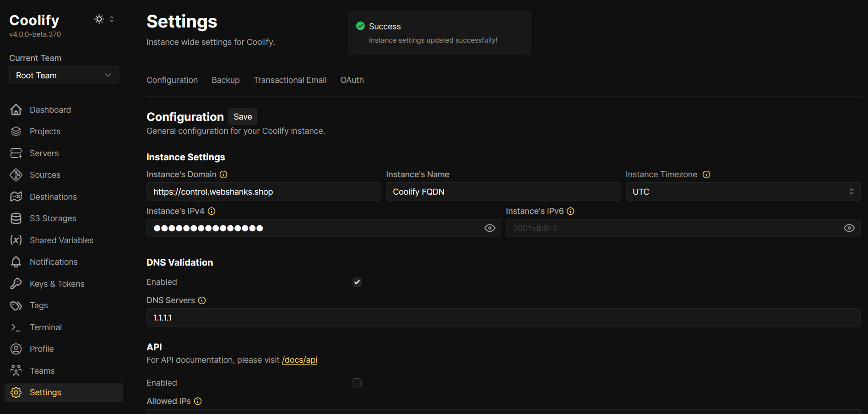
Task: Open Projects from the sidebar
Action: pos(64,131)
